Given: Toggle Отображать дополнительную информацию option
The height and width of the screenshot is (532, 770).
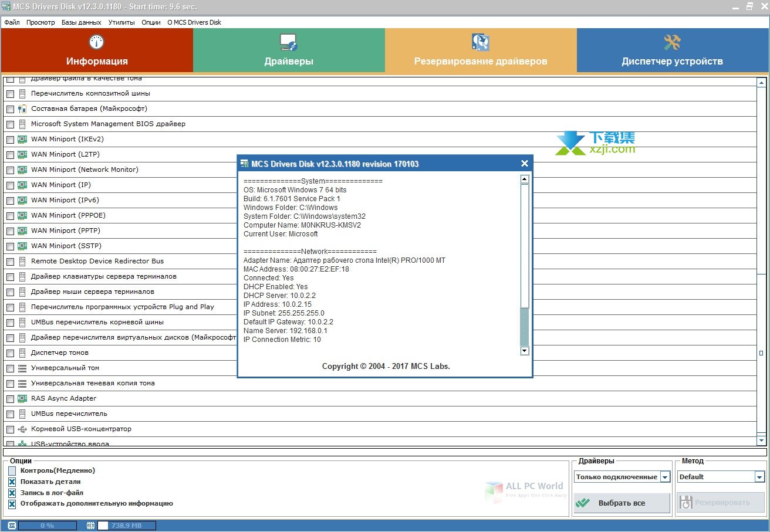Looking at the screenshot, I should pyautogui.click(x=12, y=503).
